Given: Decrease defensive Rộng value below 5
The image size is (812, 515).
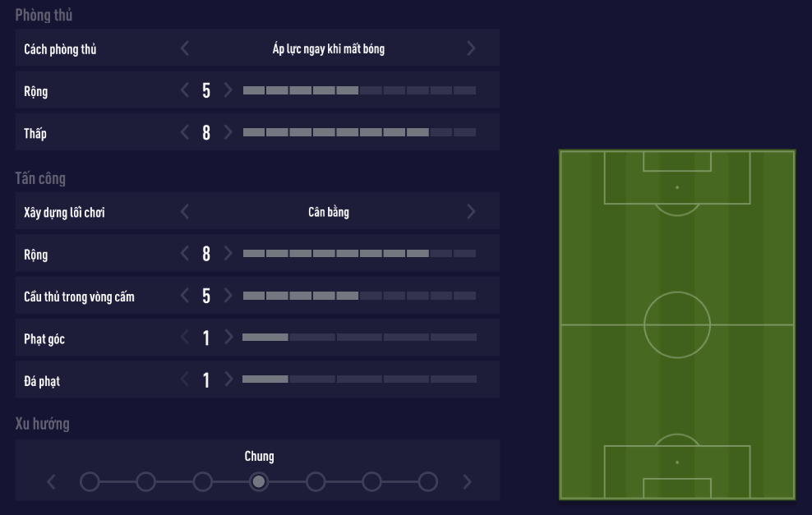Looking at the screenshot, I should click(x=185, y=90).
